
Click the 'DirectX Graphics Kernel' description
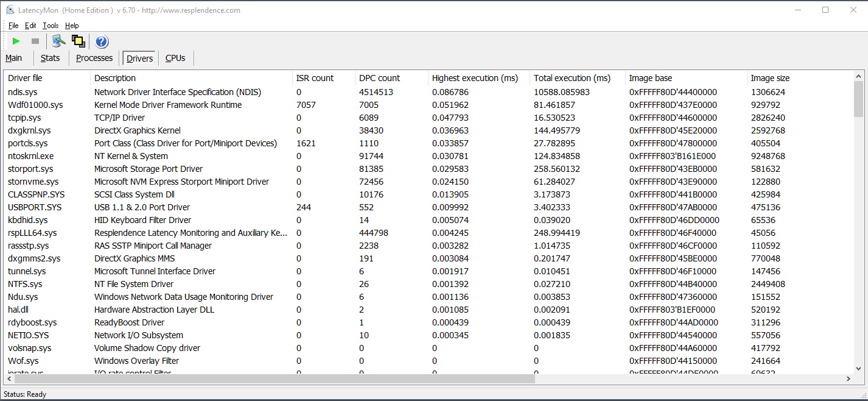(x=138, y=130)
